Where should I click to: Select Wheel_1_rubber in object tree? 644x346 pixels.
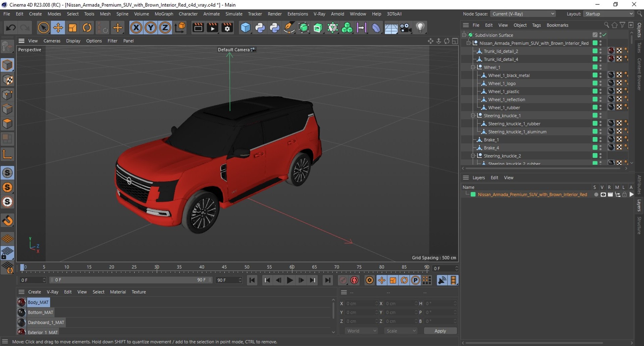click(504, 108)
